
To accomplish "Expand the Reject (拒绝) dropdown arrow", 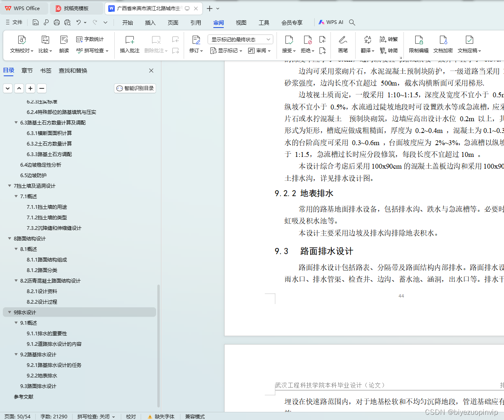I will pyautogui.click(x=313, y=51).
